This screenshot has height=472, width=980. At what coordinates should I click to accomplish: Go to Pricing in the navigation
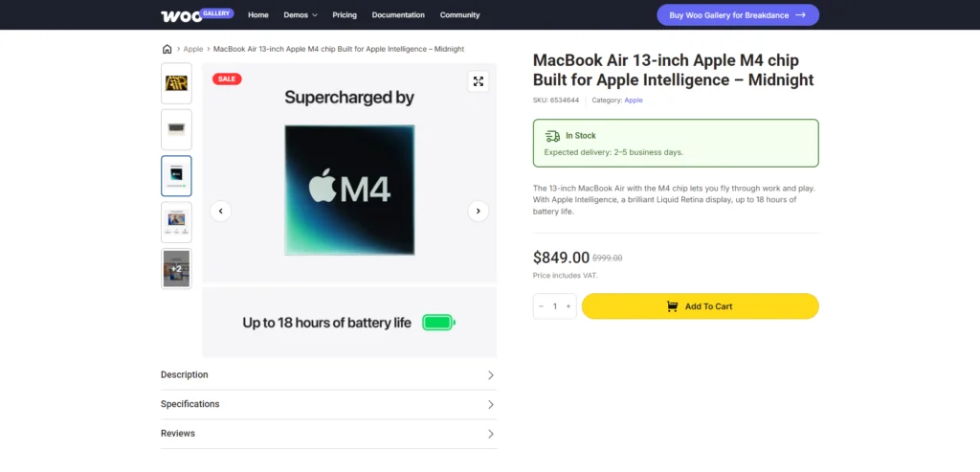coord(345,15)
